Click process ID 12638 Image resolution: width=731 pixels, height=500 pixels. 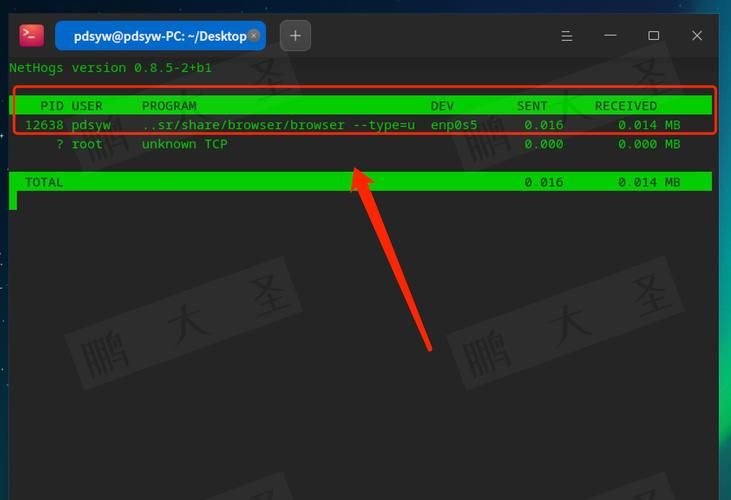coord(44,125)
